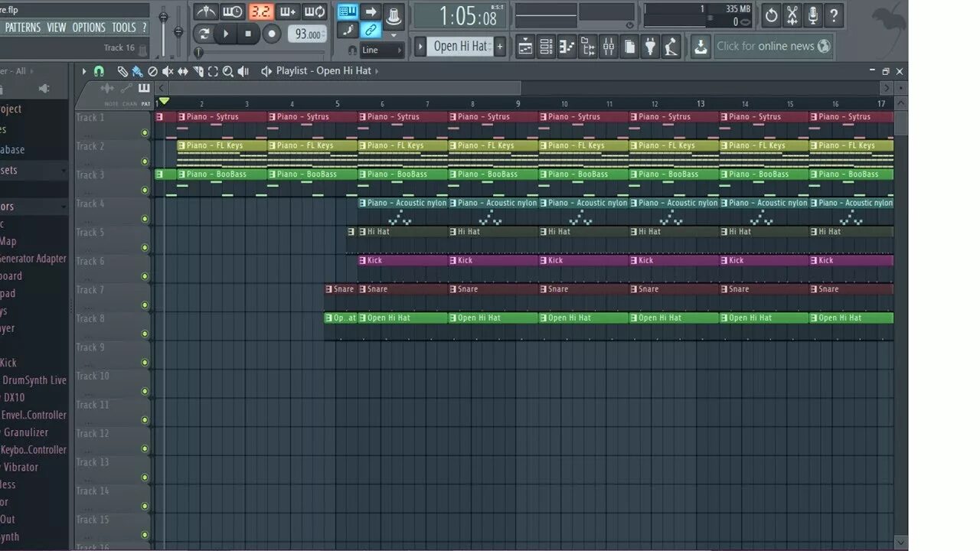
Task: Activate the Playback speaker tool in playlist
Action: click(x=243, y=71)
